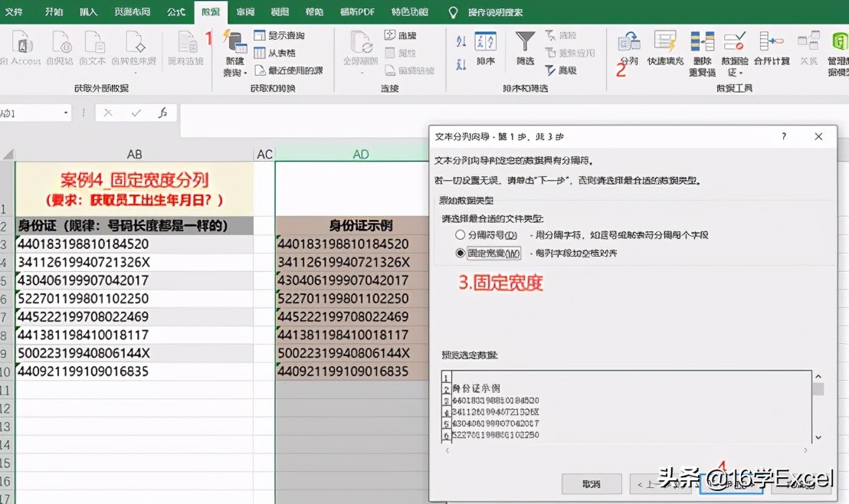Click the 全部刷新 Refresh All icon
849x504 pixels.
(x=361, y=41)
